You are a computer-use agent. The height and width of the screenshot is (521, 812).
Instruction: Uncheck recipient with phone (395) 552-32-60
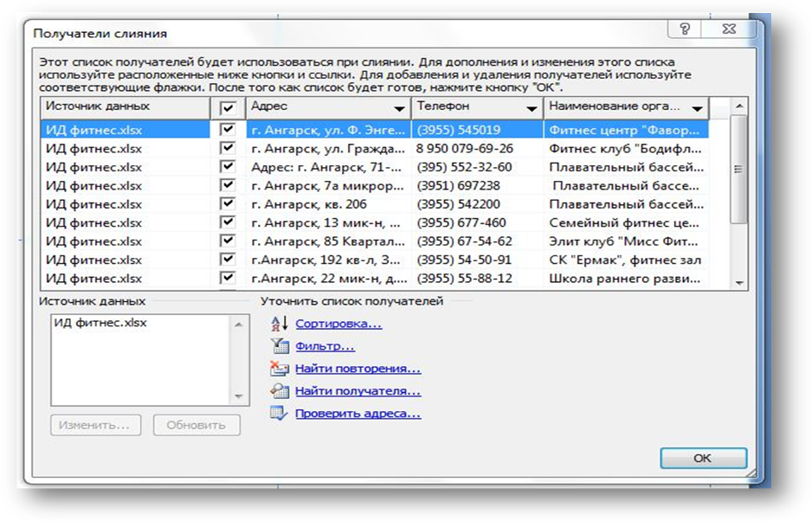click(228, 166)
